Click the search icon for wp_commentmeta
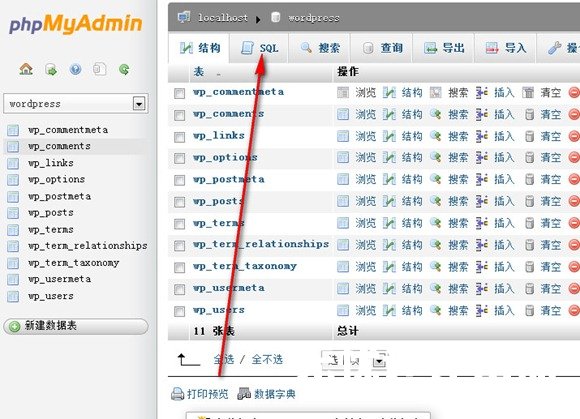 coord(435,92)
